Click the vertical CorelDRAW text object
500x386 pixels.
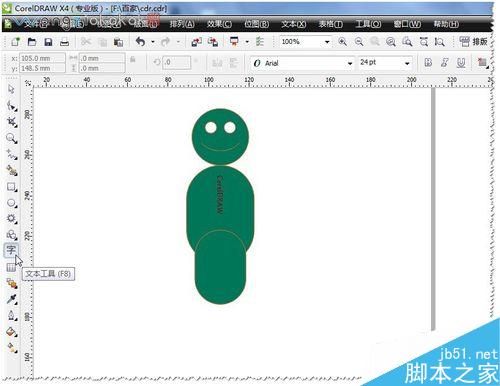click(x=220, y=194)
